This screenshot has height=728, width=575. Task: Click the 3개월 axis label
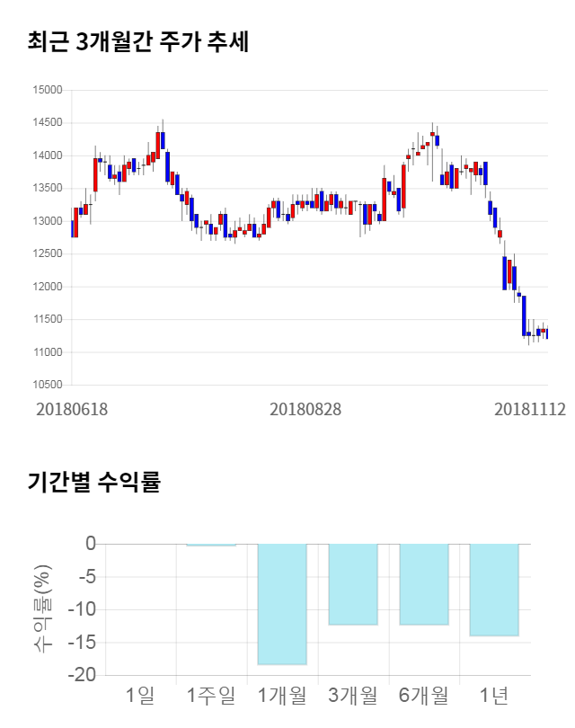click(353, 695)
